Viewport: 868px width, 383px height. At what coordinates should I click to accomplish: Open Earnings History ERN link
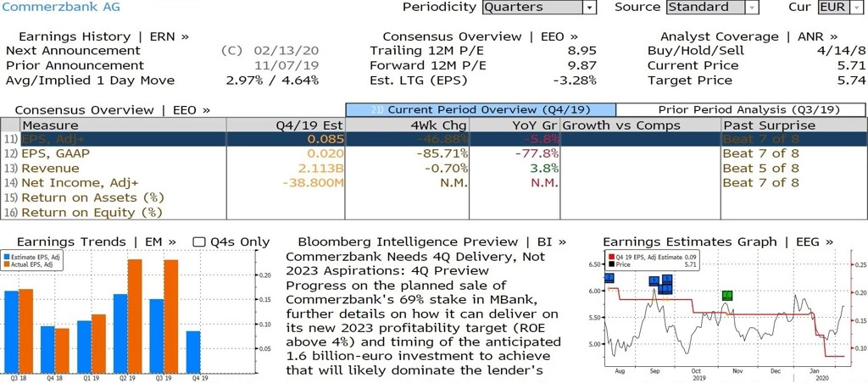coord(103,36)
